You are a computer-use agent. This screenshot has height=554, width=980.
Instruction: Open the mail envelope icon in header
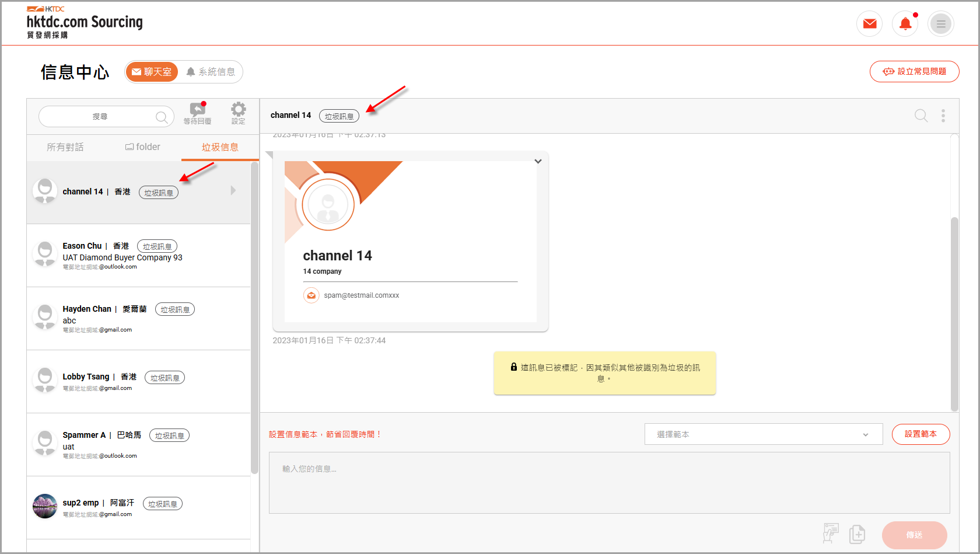pyautogui.click(x=869, y=24)
